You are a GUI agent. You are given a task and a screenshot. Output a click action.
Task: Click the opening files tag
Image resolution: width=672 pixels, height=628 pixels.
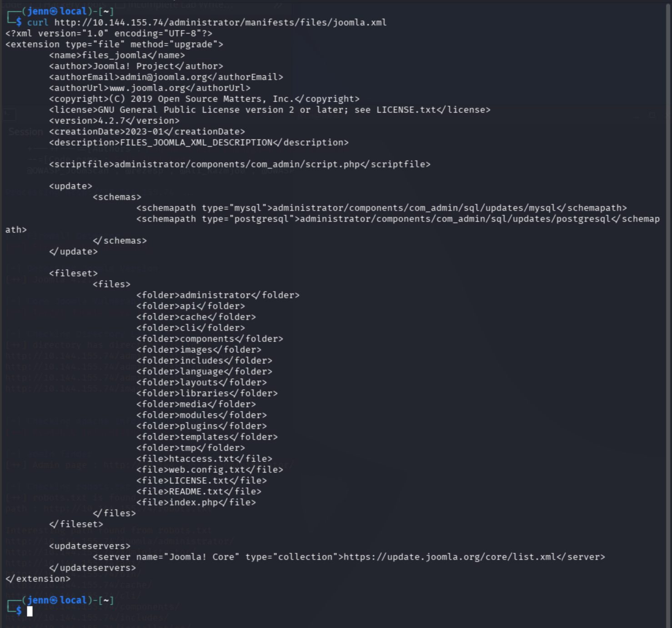(x=111, y=284)
